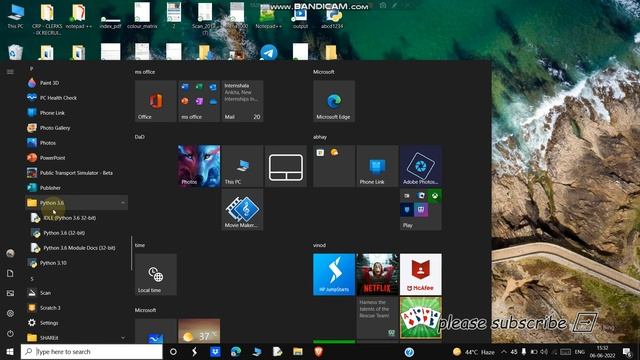Show hidden system tray icons
The width and height of the screenshot is (640, 360).
(504, 352)
